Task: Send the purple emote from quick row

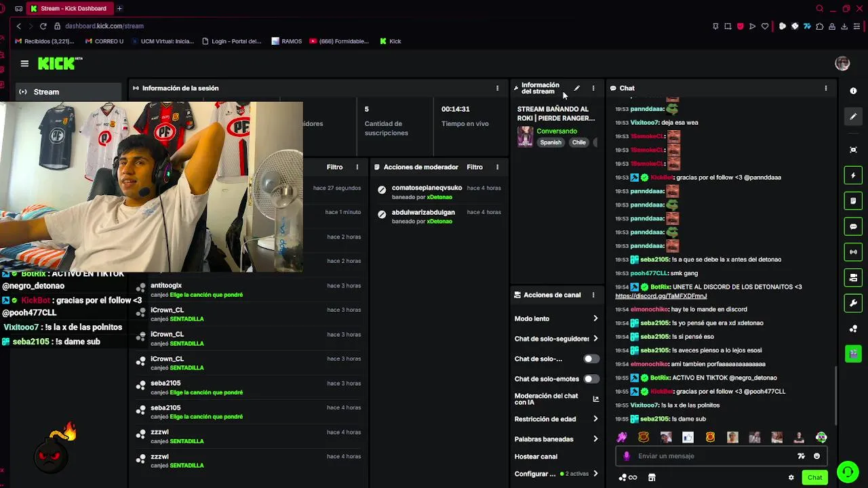Action: pos(622,438)
